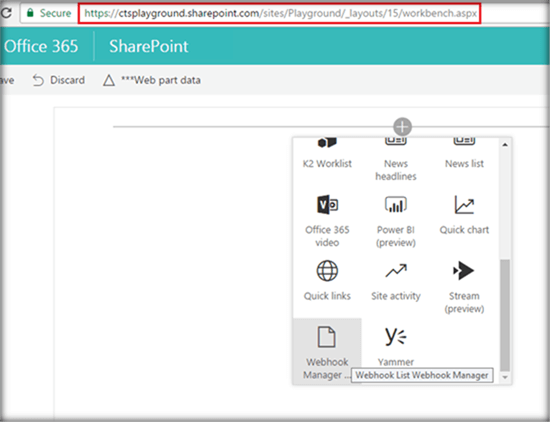Select the Webhook Manager web part

pyautogui.click(x=327, y=352)
